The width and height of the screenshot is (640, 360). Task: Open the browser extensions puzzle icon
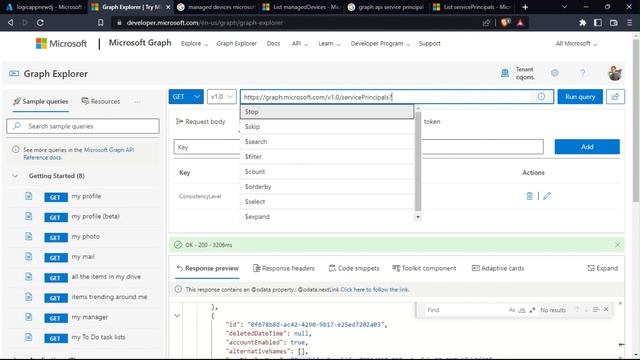tap(582, 23)
